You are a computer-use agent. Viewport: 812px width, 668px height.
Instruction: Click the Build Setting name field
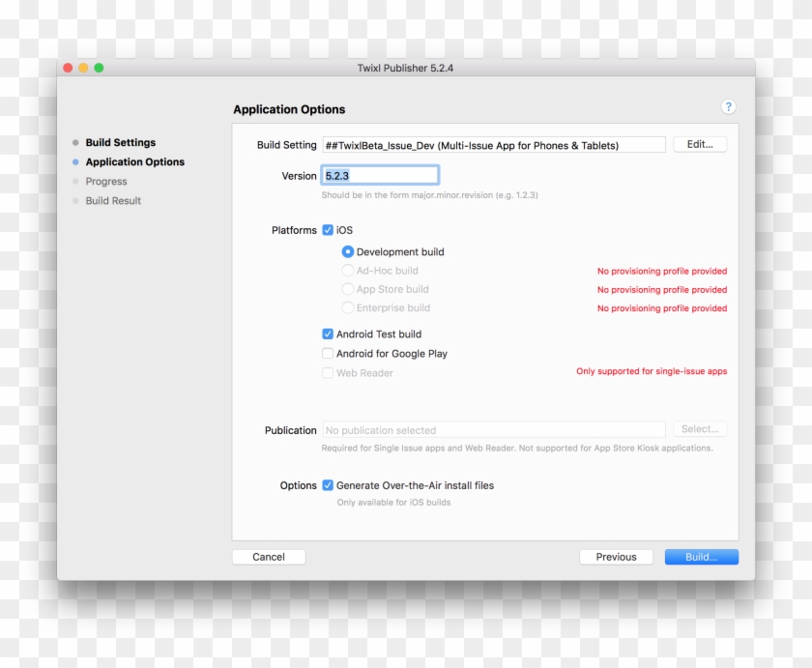click(x=493, y=145)
